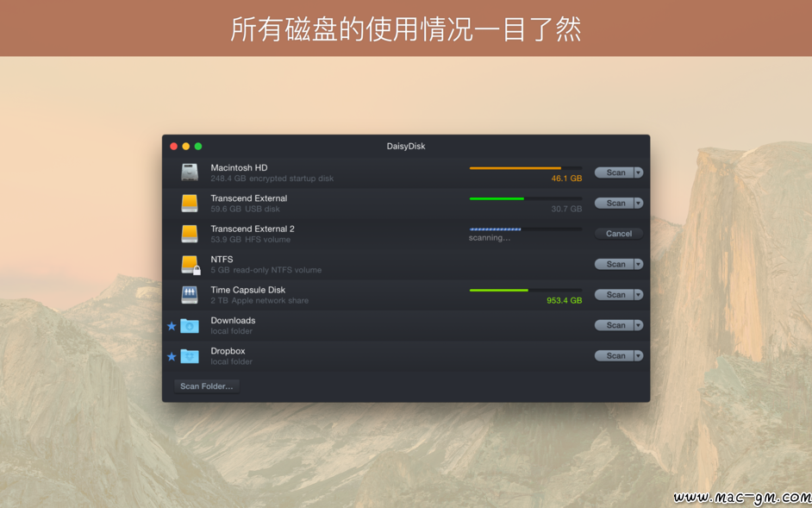Open the Scan dropdown arrow for NTFS
Image resolution: width=812 pixels, height=508 pixels.
pos(639,265)
